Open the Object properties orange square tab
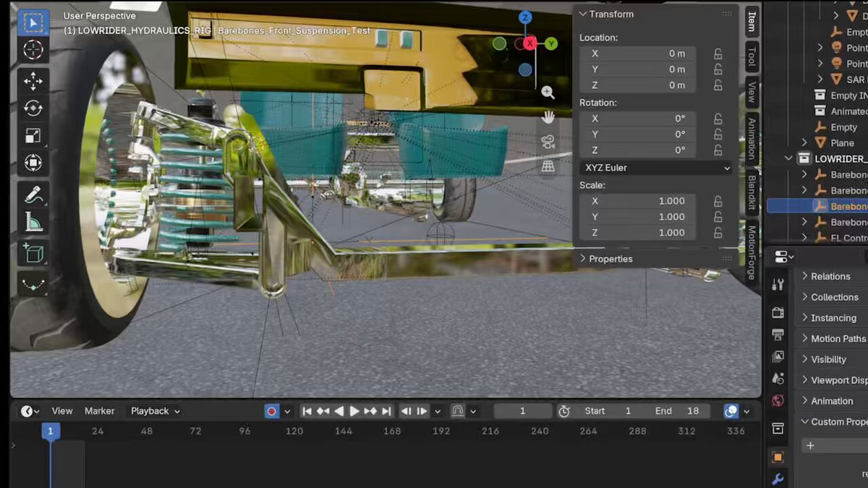This screenshot has width=868, height=488. [778, 457]
